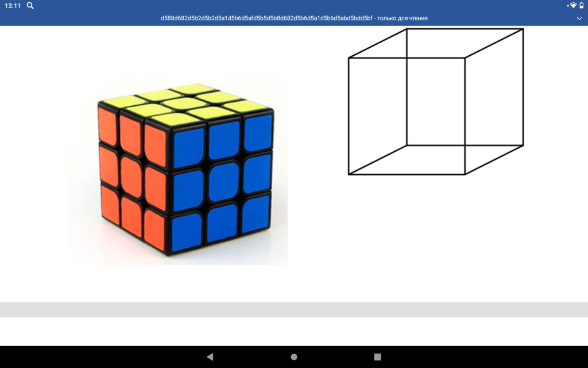Tap the 13:11 clock in status bar
The height and width of the screenshot is (368, 588).
pyautogui.click(x=13, y=6)
